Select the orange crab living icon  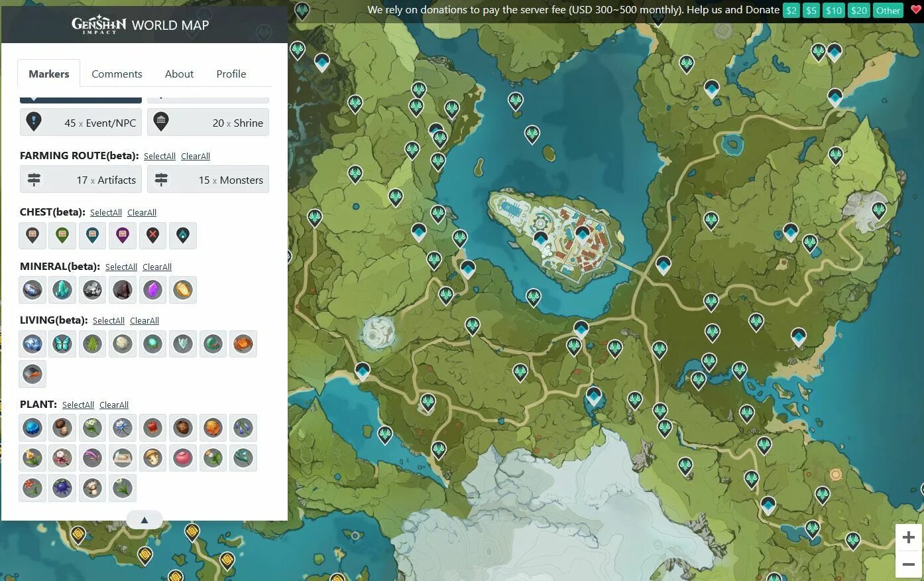[x=243, y=344]
